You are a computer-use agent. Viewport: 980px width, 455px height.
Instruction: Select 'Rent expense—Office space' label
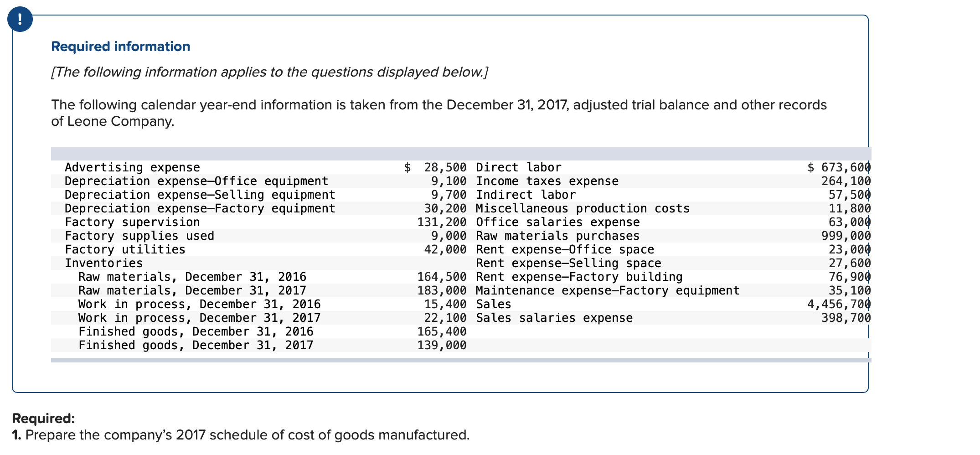pyautogui.click(x=565, y=249)
